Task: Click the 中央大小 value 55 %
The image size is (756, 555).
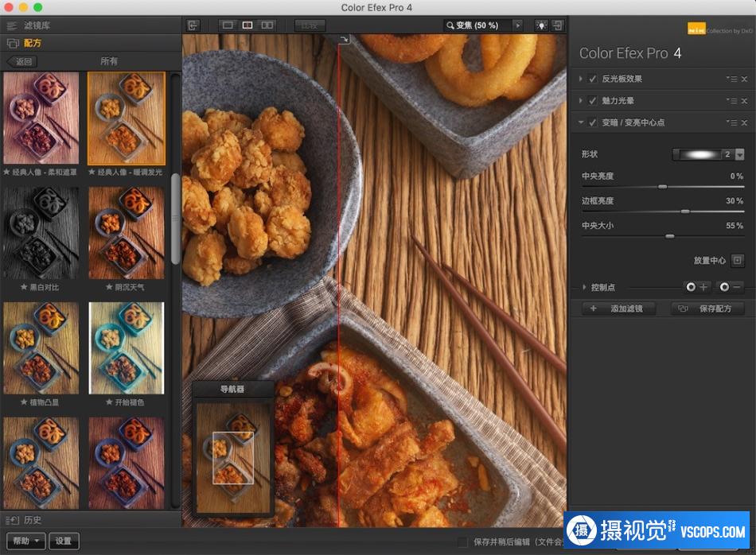Action: point(735,226)
